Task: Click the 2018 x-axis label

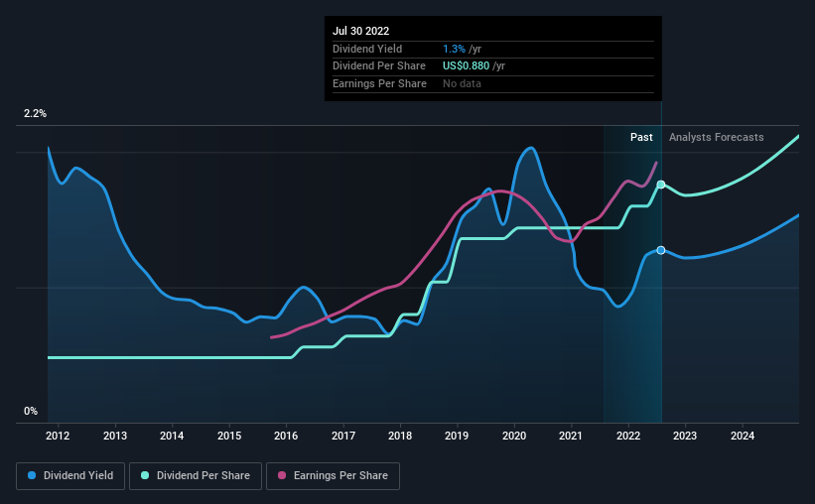Action: (x=400, y=436)
